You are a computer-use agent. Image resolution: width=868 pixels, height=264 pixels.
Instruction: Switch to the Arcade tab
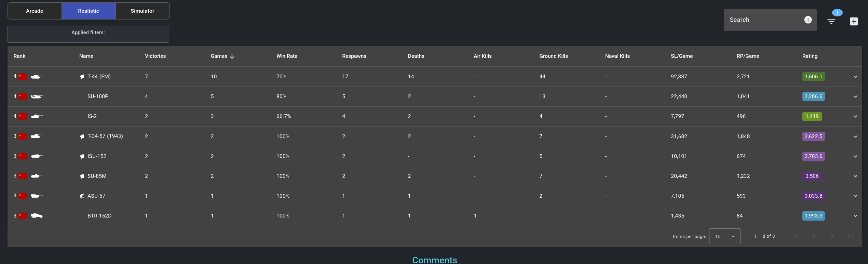[35, 11]
